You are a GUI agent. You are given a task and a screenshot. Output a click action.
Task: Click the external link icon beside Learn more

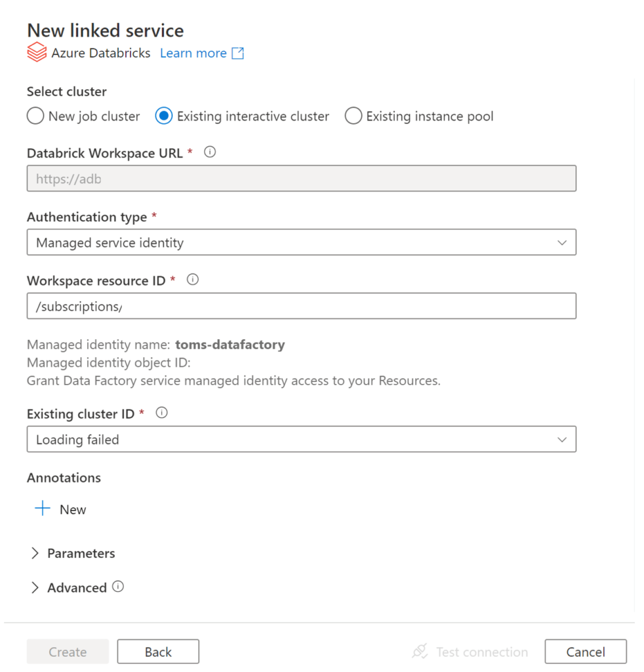coord(238,53)
